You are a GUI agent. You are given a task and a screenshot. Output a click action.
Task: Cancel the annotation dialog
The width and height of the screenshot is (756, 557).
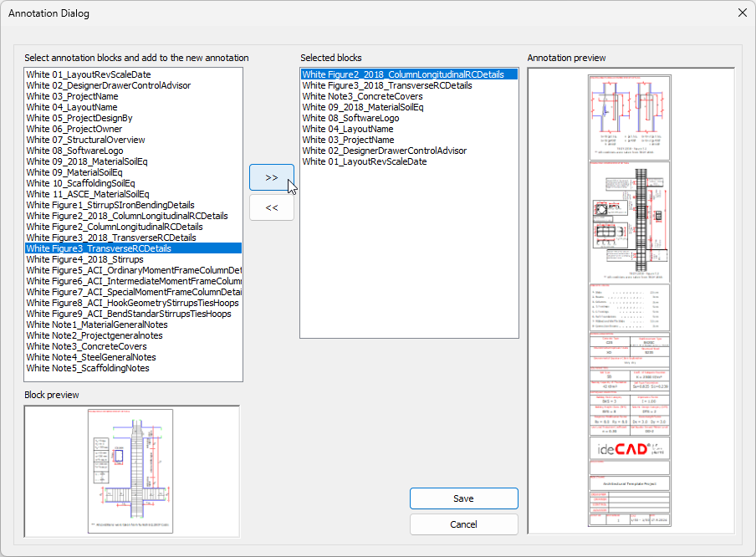pos(463,524)
